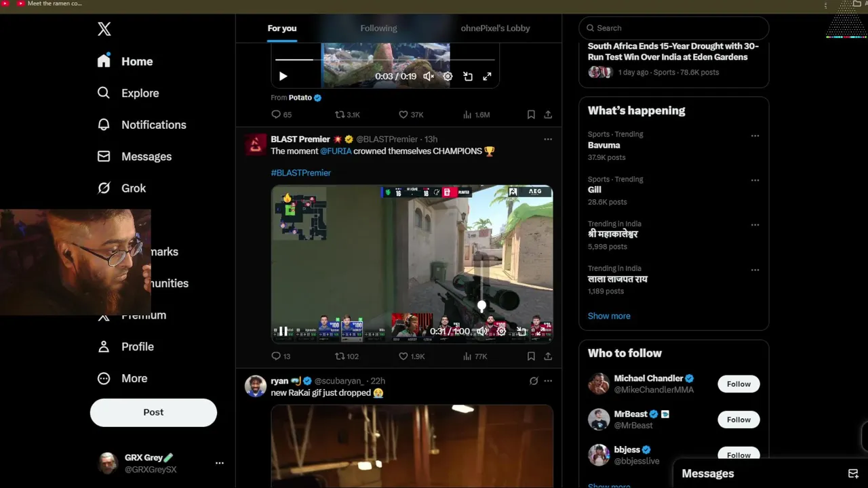
Task: Click Show more under What's happening
Action: pos(609,316)
